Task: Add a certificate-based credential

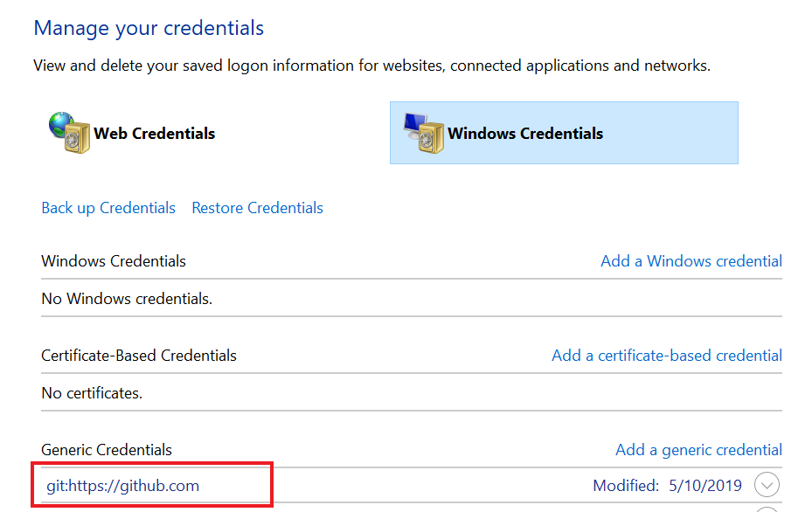Action: pos(666,356)
